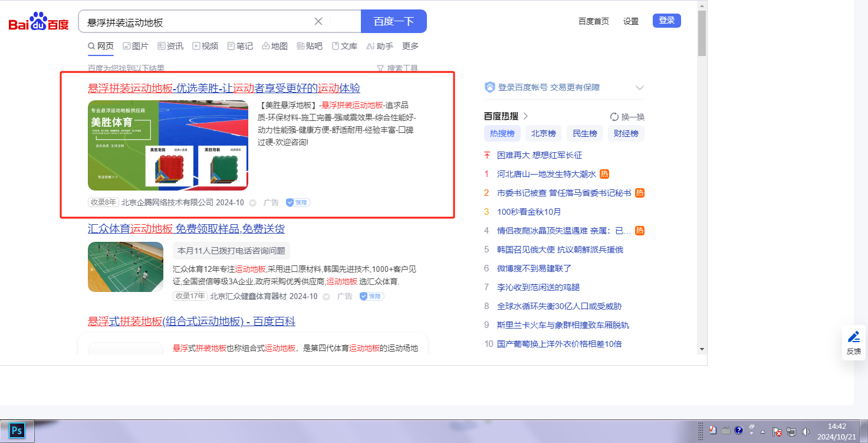Click the 换一换 refresh icon
The image size is (868, 443).
point(614,117)
